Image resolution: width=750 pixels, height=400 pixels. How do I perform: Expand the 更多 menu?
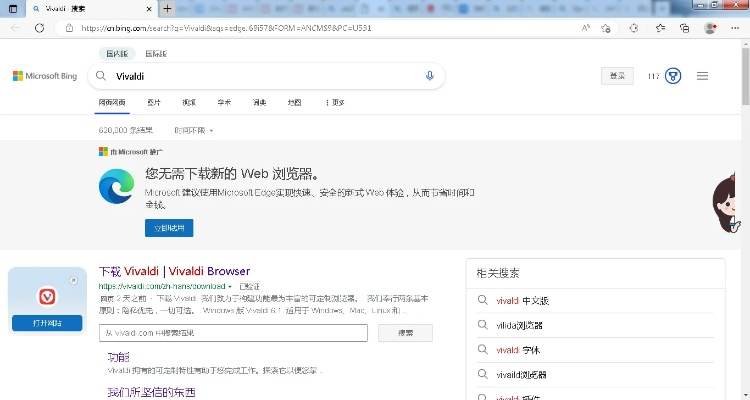point(335,102)
